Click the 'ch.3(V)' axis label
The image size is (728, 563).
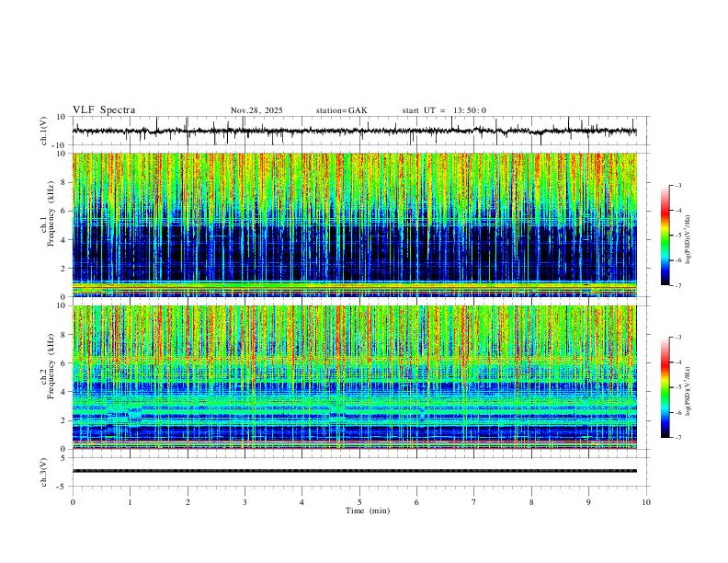pos(44,472)
